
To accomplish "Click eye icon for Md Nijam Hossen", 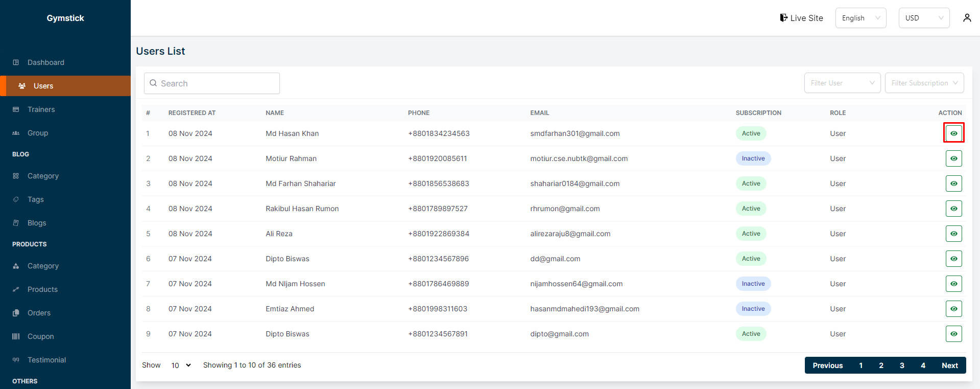I will pos(953,284).
